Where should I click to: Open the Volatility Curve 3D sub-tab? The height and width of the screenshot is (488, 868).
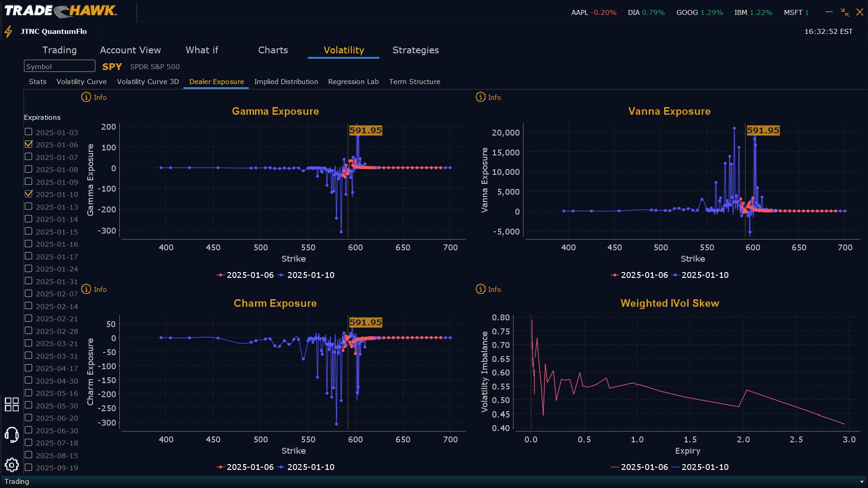point(148,82)
